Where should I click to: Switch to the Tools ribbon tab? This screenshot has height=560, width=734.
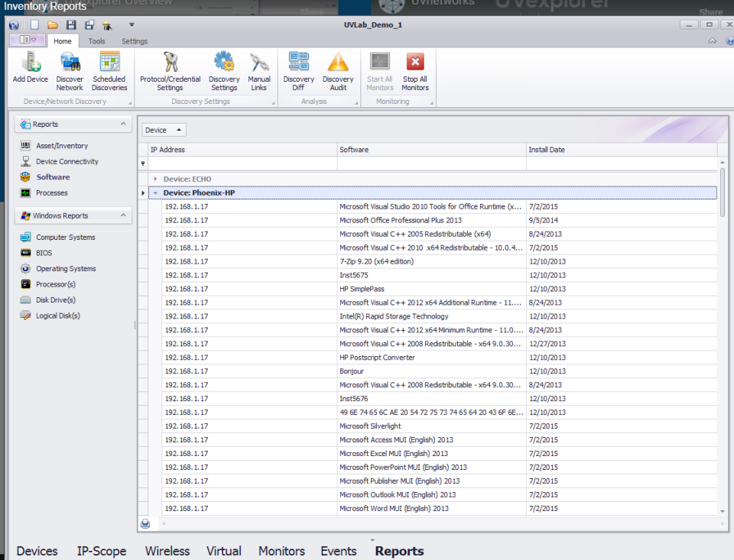96,41
